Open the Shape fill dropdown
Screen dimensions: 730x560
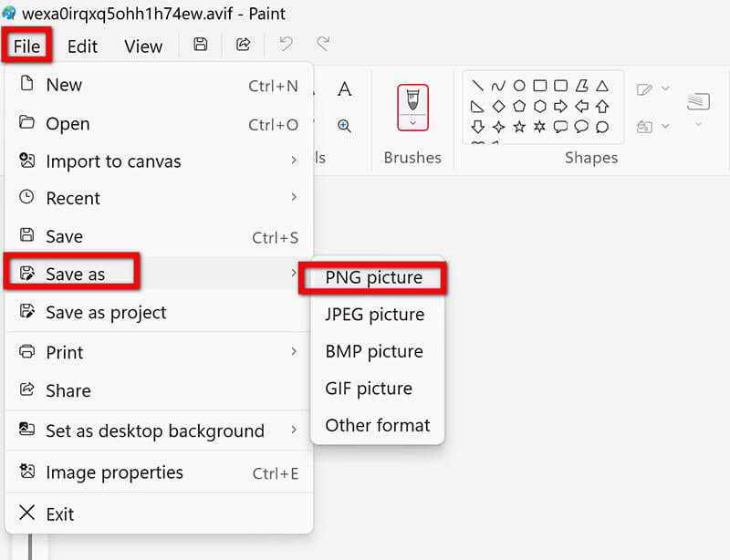[663, 128]
